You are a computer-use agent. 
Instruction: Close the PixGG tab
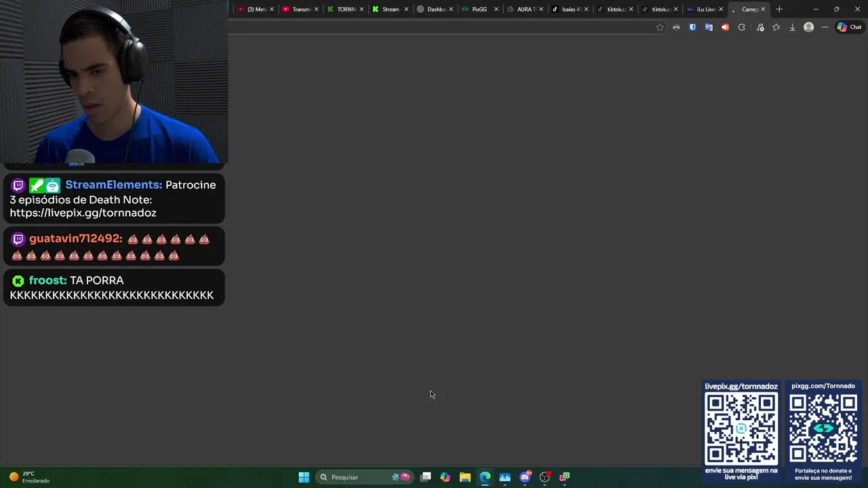coord(496,9)
